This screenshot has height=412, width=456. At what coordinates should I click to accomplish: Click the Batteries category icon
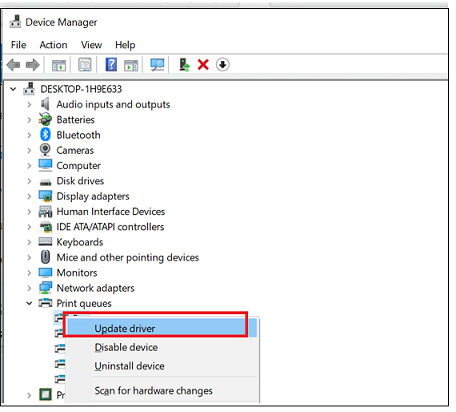[x=45, y=119]
